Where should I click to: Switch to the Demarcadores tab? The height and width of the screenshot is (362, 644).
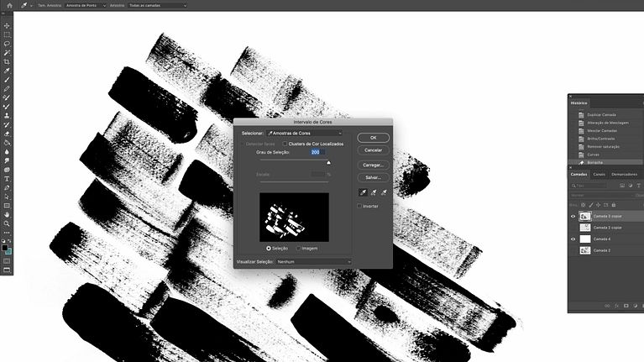pyautogui.click(x=625, y=174)
